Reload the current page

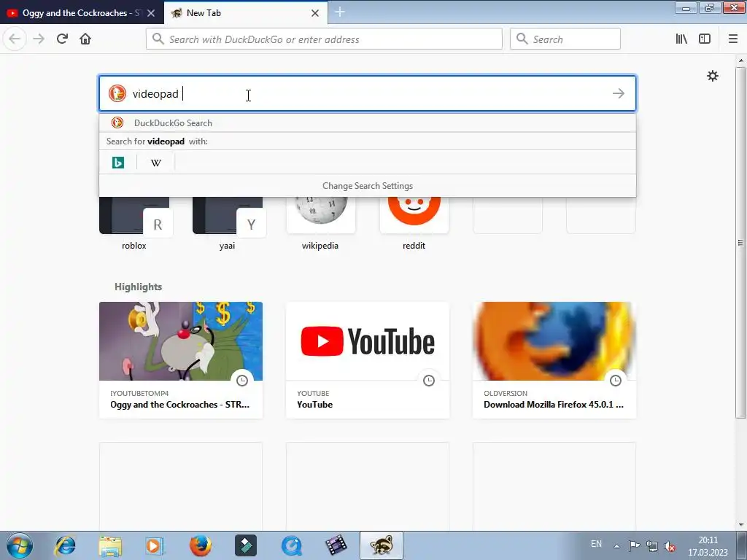click(63, 39)
